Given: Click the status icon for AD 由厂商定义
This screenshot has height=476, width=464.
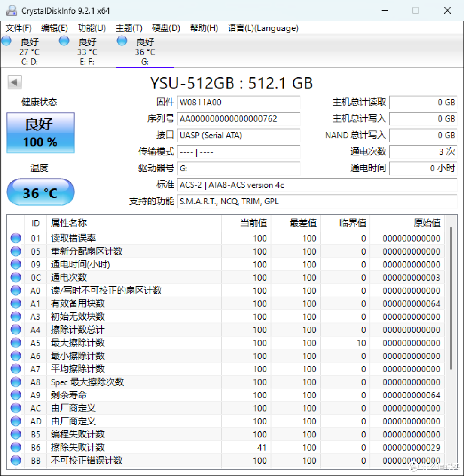Looking at the screenshot, I should click(x=16, y=421).
